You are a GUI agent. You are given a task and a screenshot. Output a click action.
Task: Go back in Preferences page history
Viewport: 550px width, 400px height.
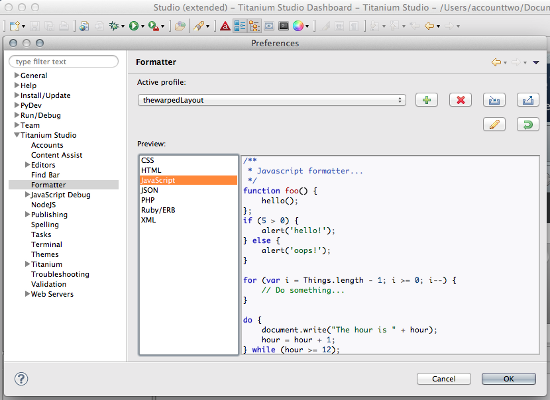click(496, 62)
